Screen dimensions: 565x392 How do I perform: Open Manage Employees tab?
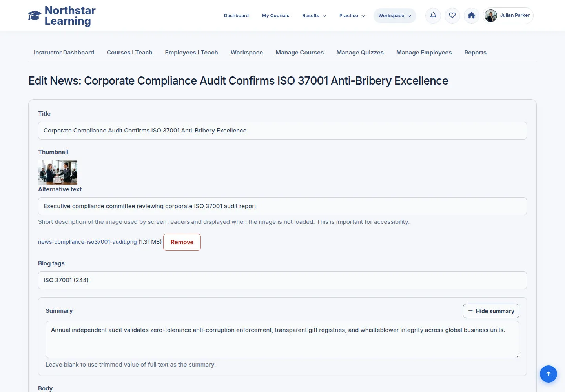coord(424,53)
